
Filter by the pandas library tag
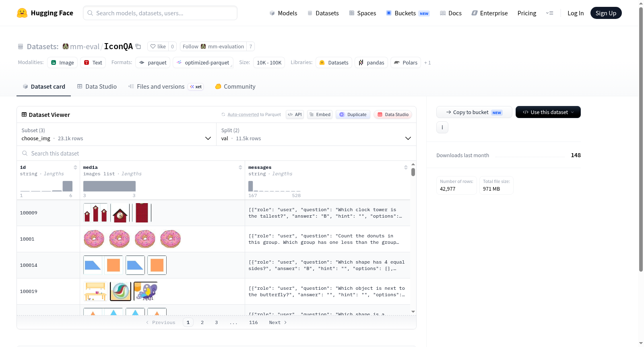[371, 62]
